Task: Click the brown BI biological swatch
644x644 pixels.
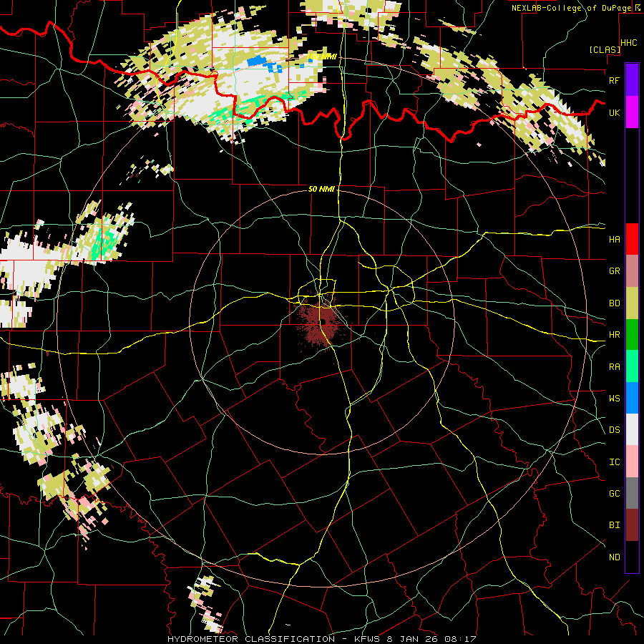Action: [x=632, y=525]
